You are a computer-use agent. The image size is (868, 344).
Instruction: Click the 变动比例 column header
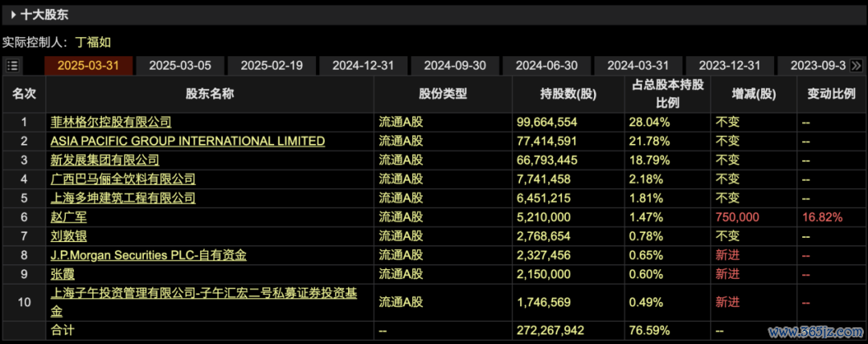tap(831, 94)
